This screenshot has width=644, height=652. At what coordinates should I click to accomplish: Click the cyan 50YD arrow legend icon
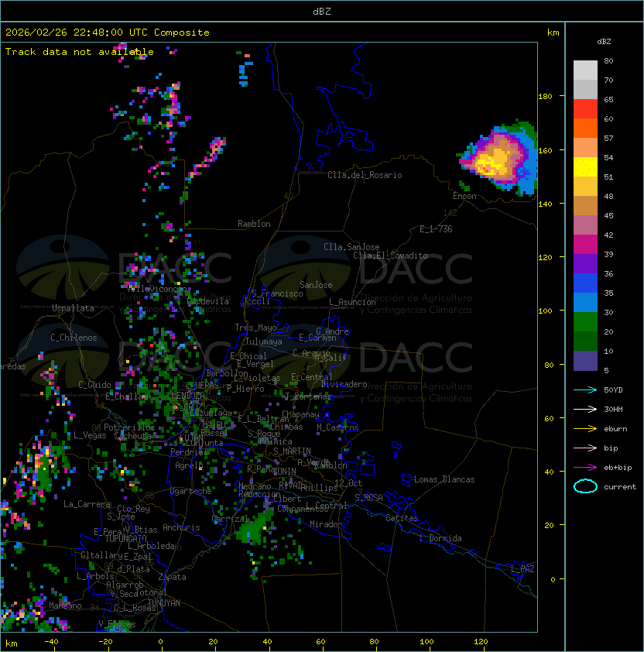[585, 390]
